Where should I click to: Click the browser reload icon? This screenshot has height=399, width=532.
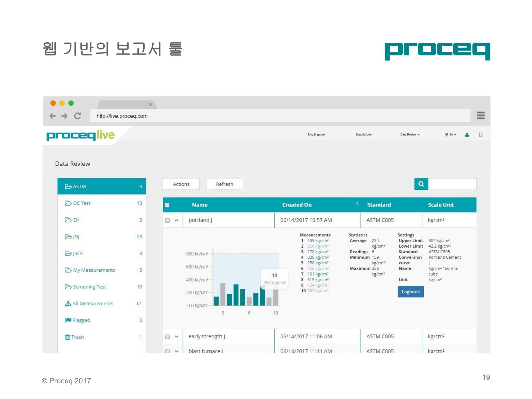78,116
